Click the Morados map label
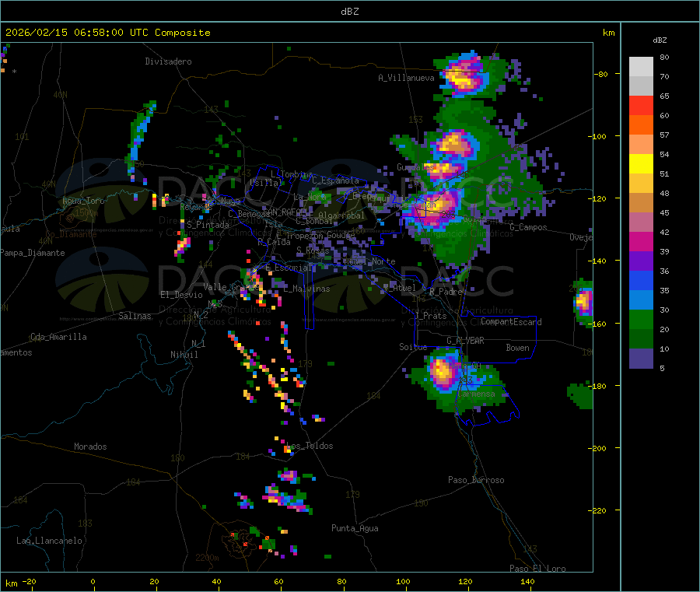This screenshot has height=592, width=700. pyautogui.click(x=90, y=447)
